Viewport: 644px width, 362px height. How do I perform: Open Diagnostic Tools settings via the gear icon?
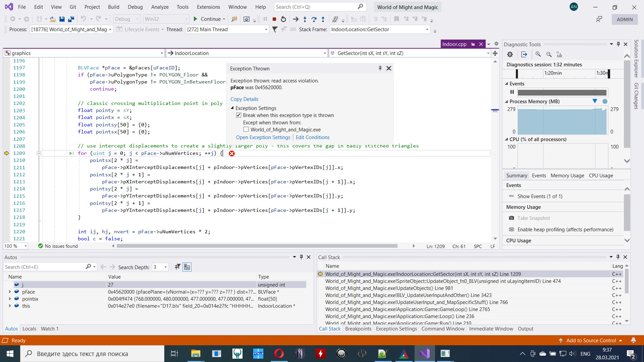tap(510, 54)
